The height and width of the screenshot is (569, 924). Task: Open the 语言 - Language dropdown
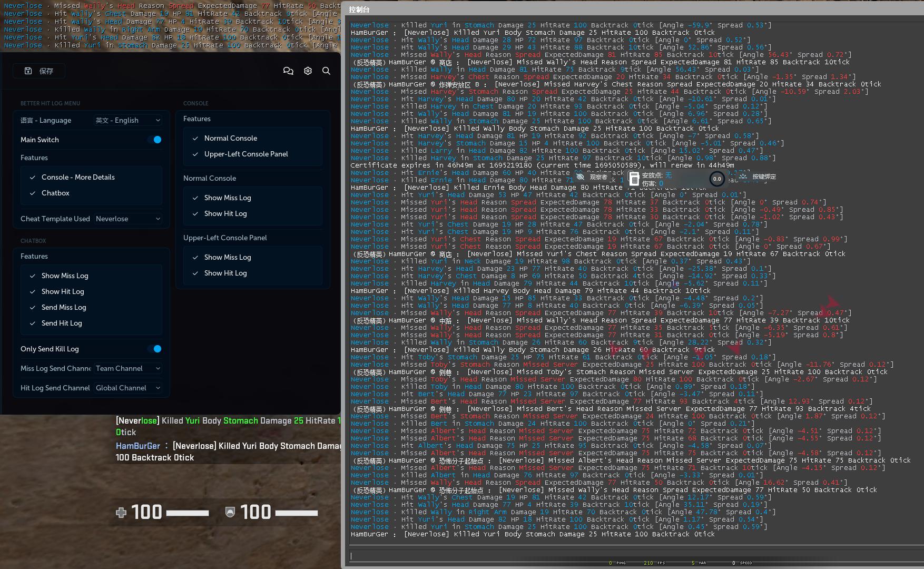tap(127, 120)
